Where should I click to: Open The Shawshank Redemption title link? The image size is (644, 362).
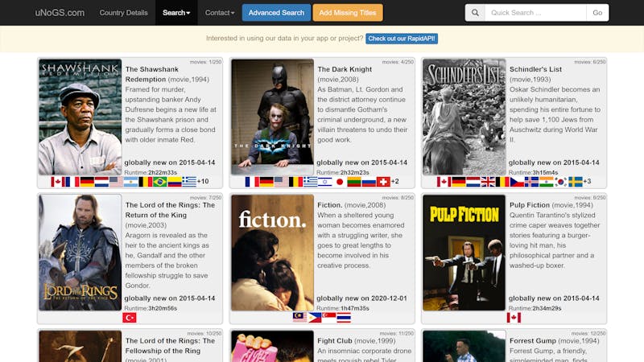152,74
